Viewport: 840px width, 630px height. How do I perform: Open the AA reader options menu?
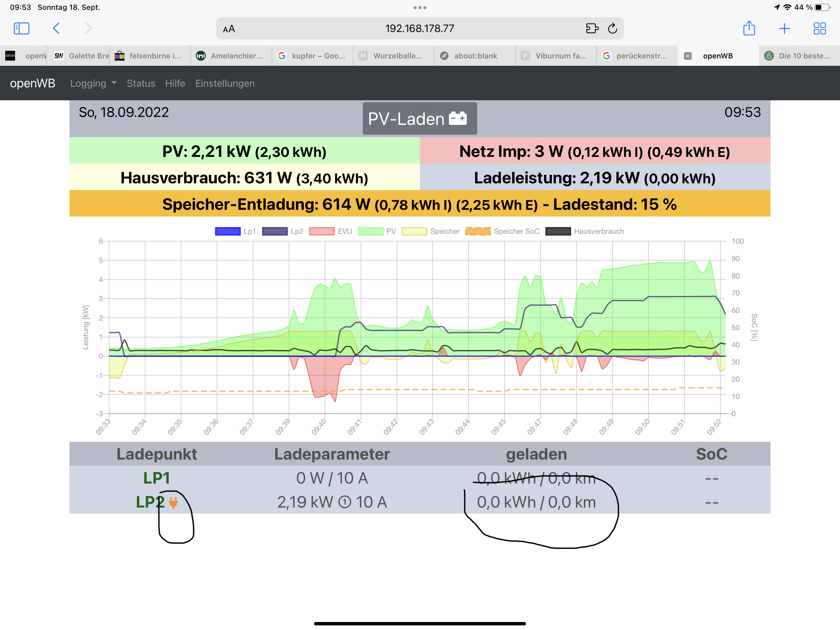tap(229, 29)
